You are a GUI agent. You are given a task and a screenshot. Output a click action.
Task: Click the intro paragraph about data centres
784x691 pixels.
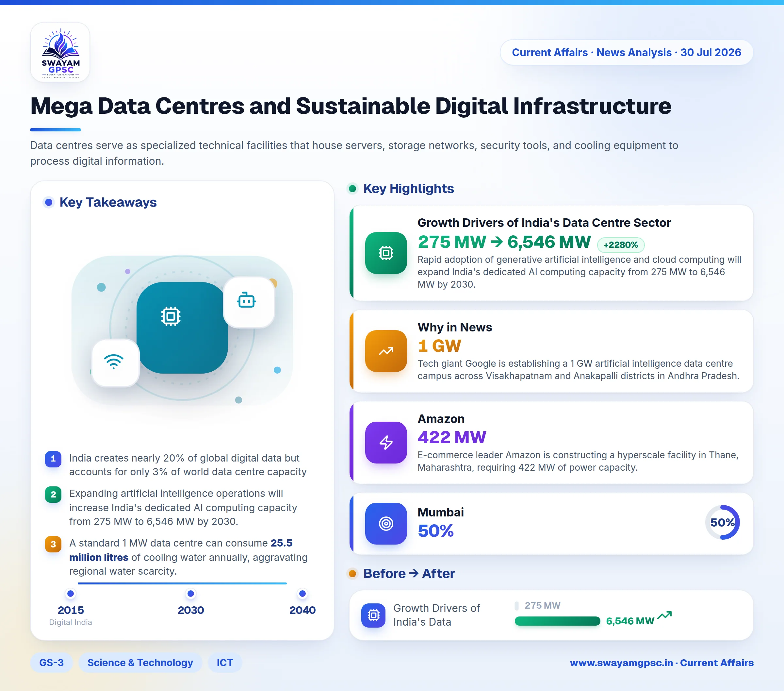tap(354, 153)
